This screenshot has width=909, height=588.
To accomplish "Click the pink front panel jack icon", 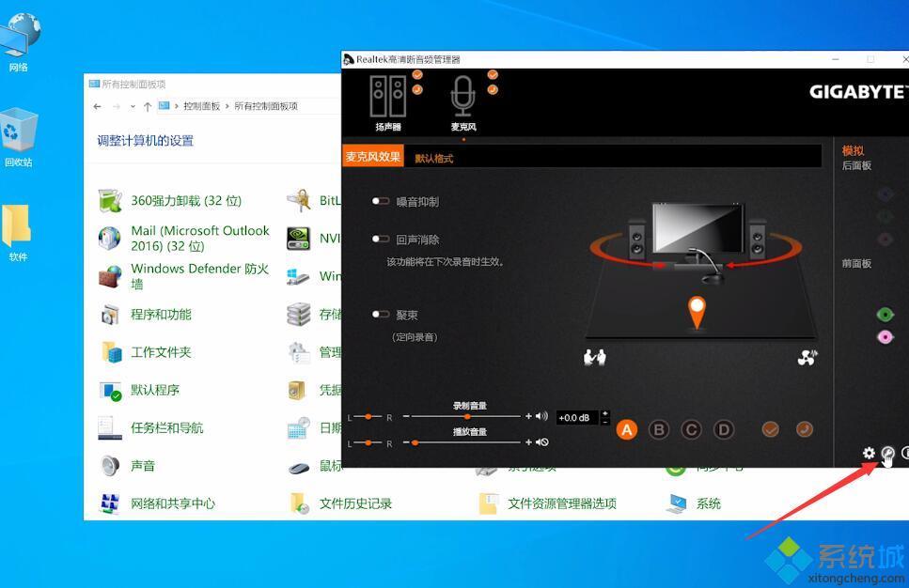I will (x=885, y=336).
